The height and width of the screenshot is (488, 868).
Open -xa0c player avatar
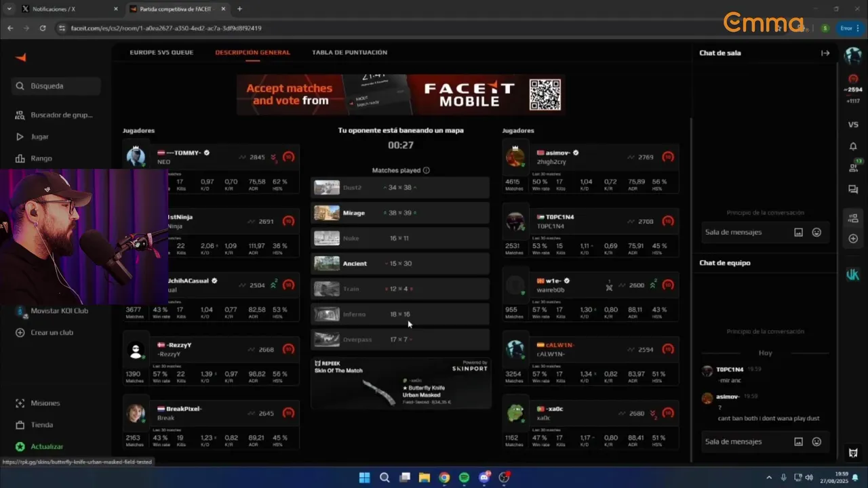[515, 413]
